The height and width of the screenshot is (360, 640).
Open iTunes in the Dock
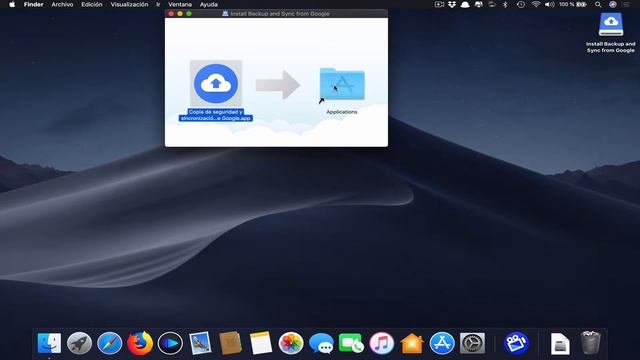coord(381,343)
